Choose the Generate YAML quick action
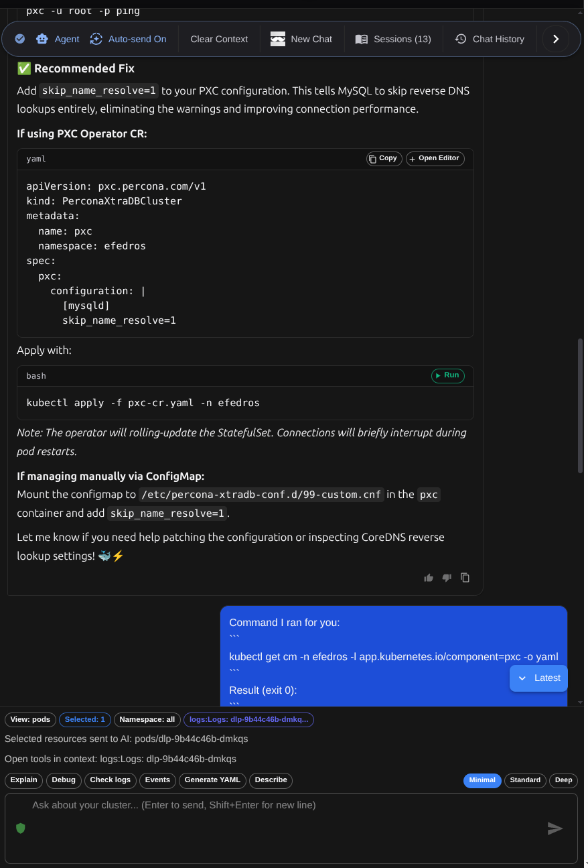 click(x=211, y=780)
